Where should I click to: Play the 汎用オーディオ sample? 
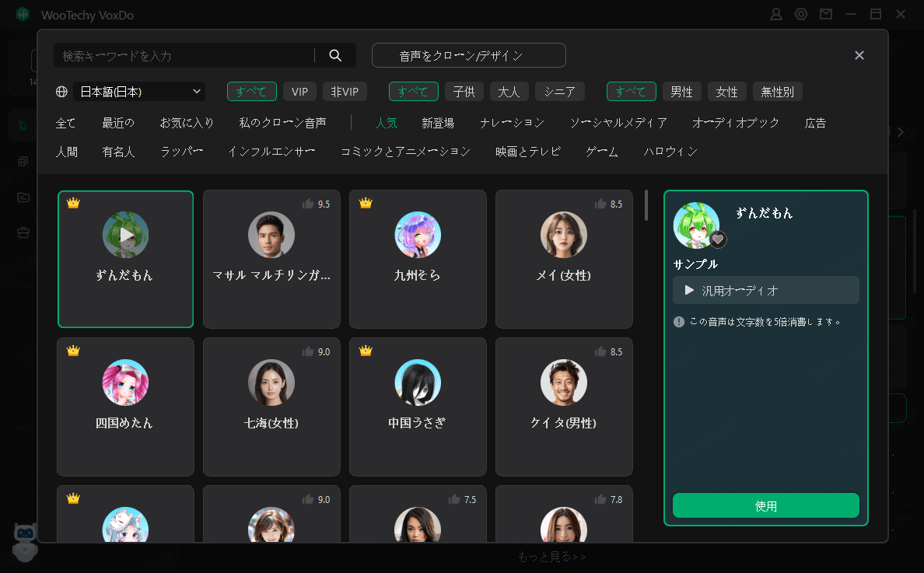click(x=689, y=290)
